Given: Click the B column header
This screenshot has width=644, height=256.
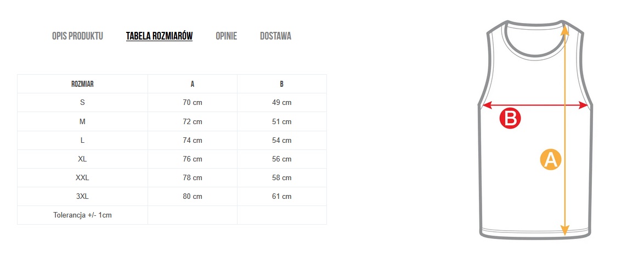Looking at the screenshot, I should [282, 84].
